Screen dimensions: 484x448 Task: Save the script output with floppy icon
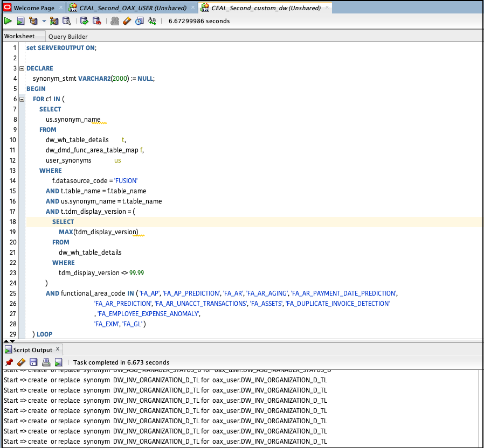pos(33,362)
